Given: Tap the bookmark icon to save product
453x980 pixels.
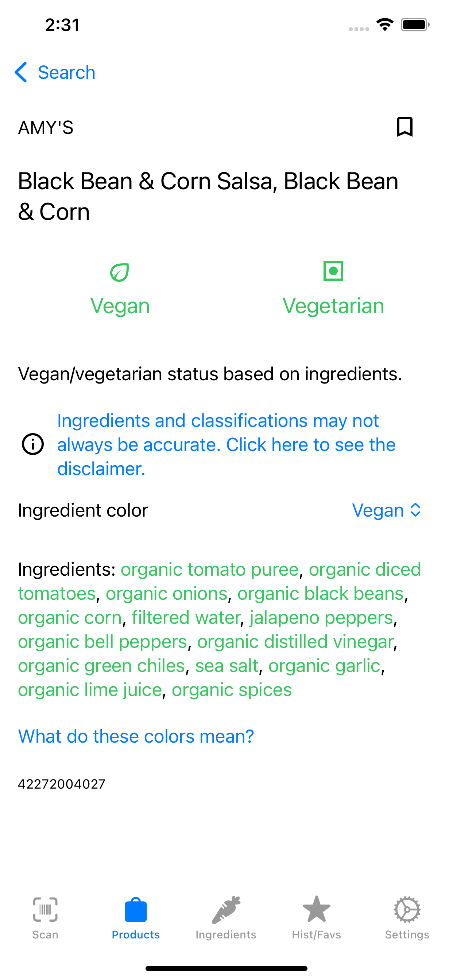Looking at the screenshot, I should [x=404, y=127].
